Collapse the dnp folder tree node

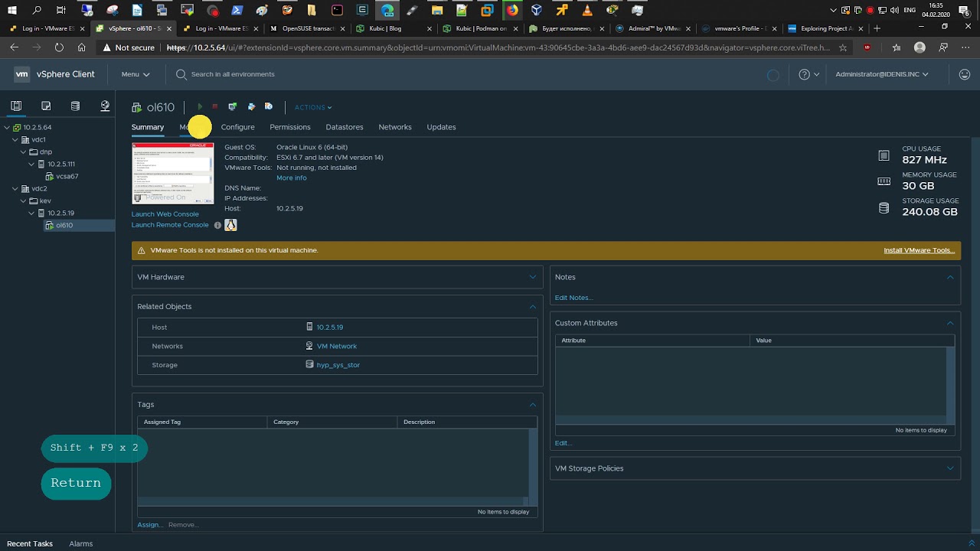23,152
